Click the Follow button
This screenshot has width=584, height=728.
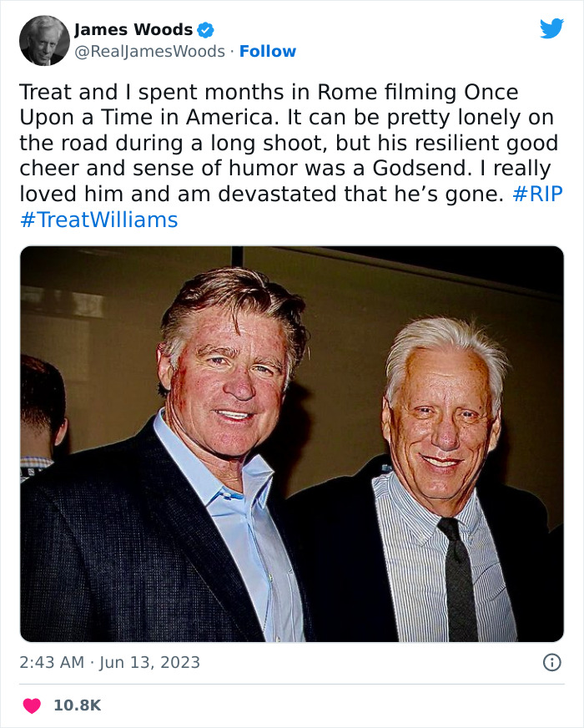(269, 52)
